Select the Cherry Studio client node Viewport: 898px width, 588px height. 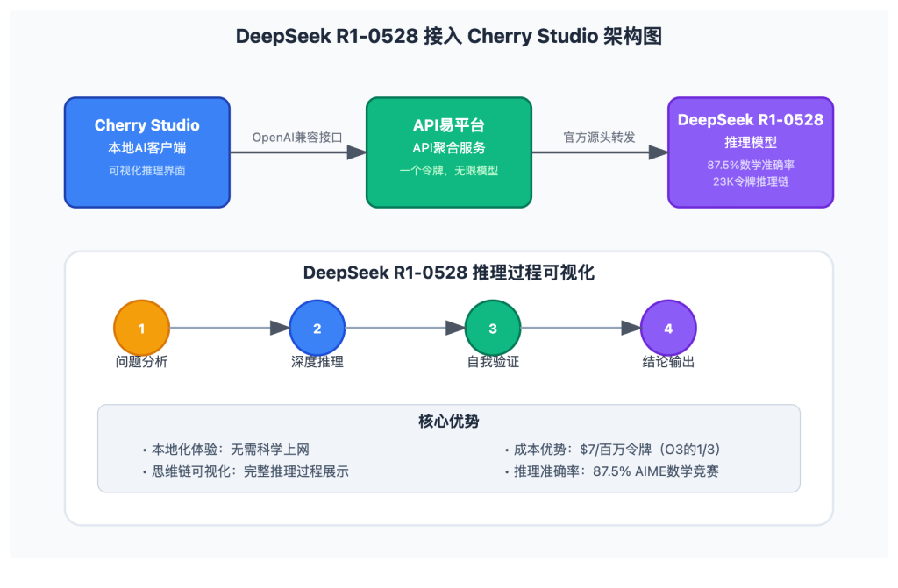pyautogui.click(x=146, y=152)
